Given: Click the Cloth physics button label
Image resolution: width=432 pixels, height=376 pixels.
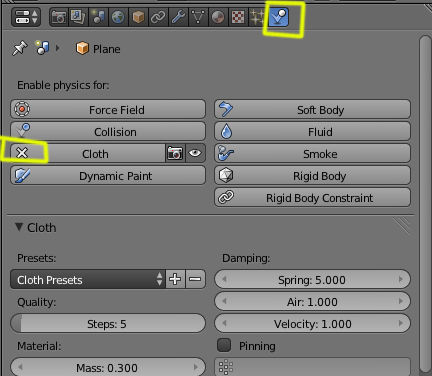Looking at the screenshot, I should tap(95, 154).
